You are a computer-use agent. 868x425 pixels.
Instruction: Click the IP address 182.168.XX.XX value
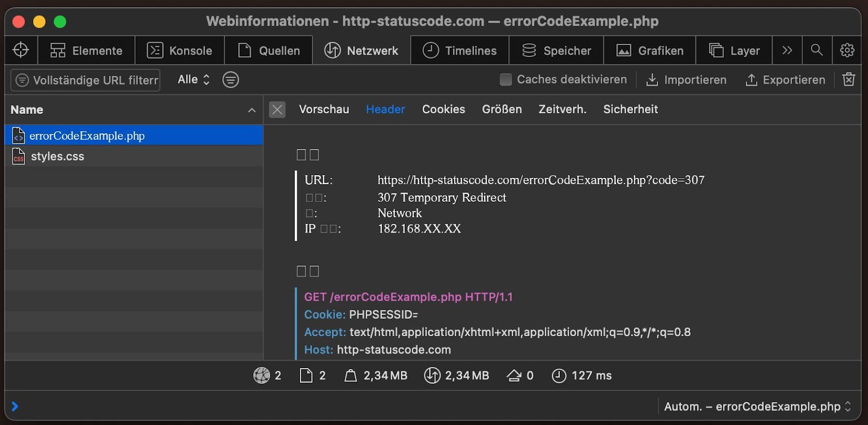pyautogui.click(x=419, y=229)
